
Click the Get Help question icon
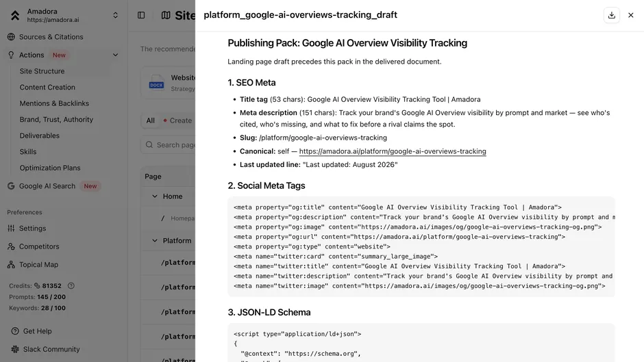[15, 331]
